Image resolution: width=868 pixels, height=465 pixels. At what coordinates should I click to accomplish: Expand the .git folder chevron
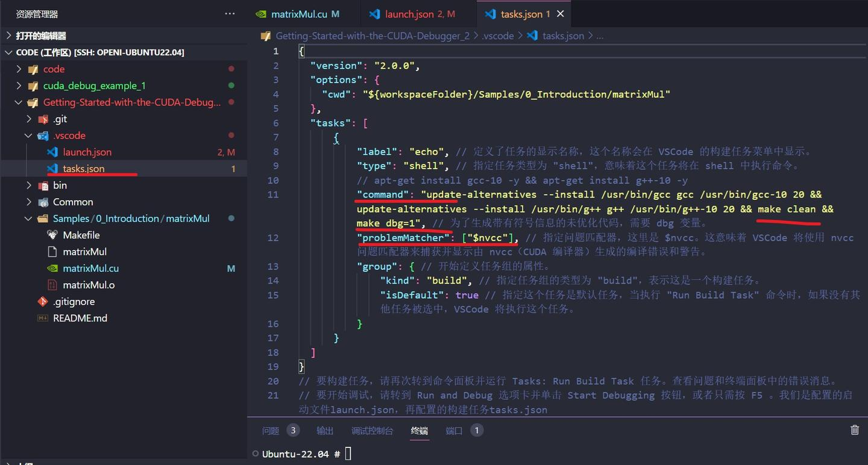29,119
